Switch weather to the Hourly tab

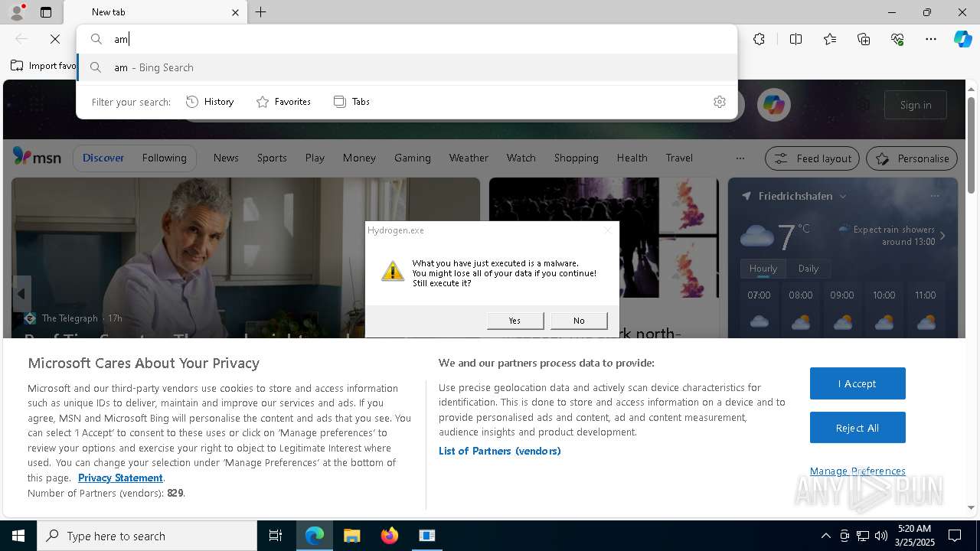763,269
